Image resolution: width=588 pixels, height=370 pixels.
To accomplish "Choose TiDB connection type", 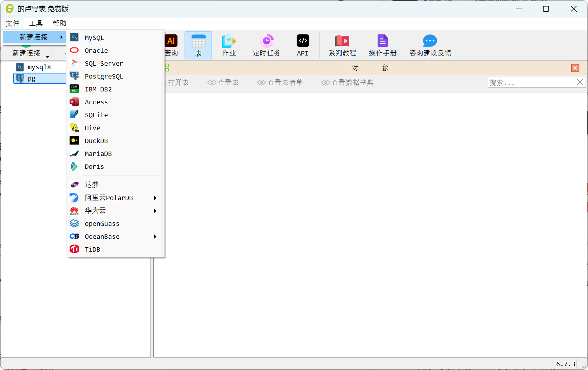I will point(115,249).
